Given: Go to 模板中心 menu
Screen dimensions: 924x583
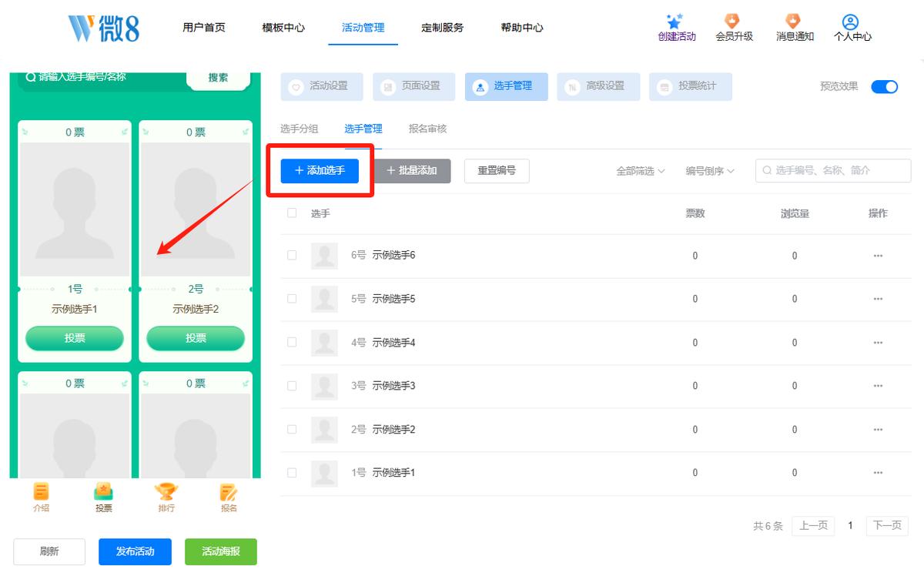Looking at the screenshot, I should (283, 28).
